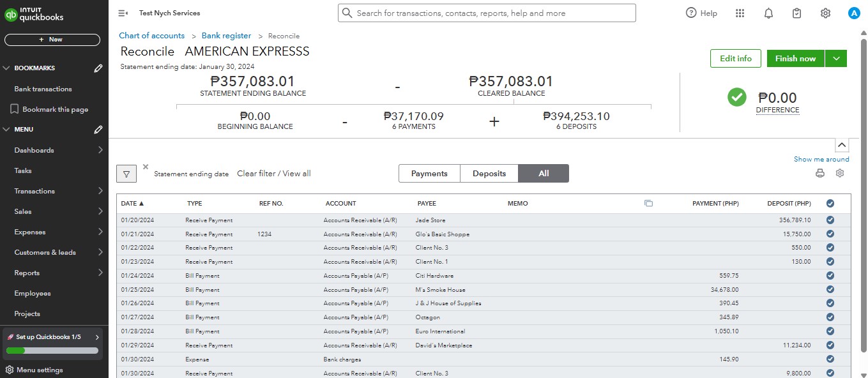Uncheck the Citi Hardware bill payment
Image resolution: width=868 pixels, height=378 pixels.
click(830, 276)
